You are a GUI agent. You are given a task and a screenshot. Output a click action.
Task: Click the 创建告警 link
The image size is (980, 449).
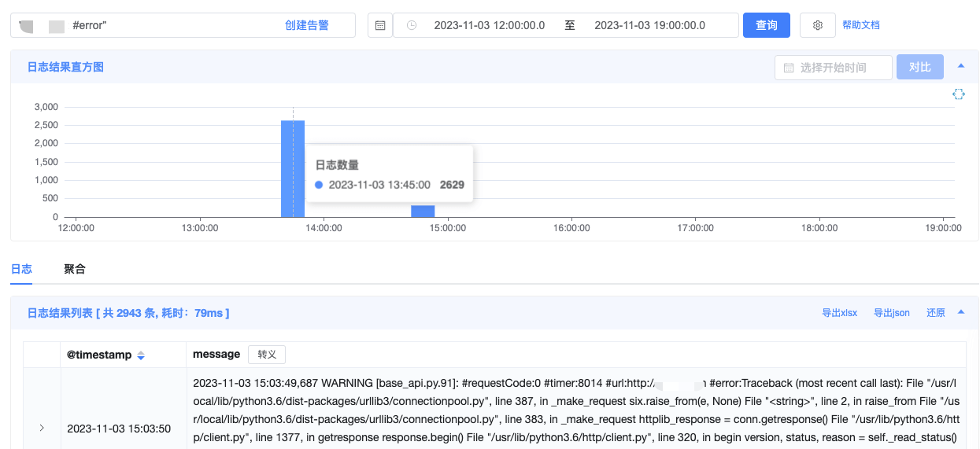[306, 25]
